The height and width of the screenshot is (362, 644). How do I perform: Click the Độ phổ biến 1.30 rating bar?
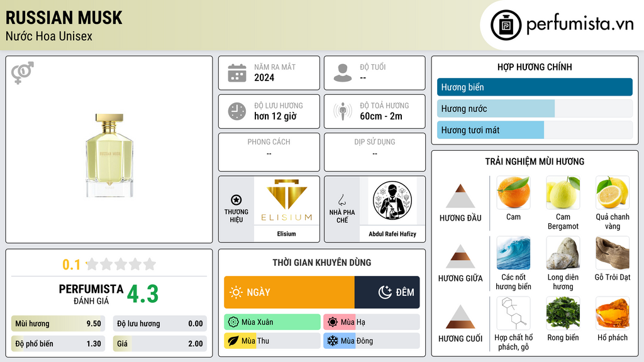point(58,344)
